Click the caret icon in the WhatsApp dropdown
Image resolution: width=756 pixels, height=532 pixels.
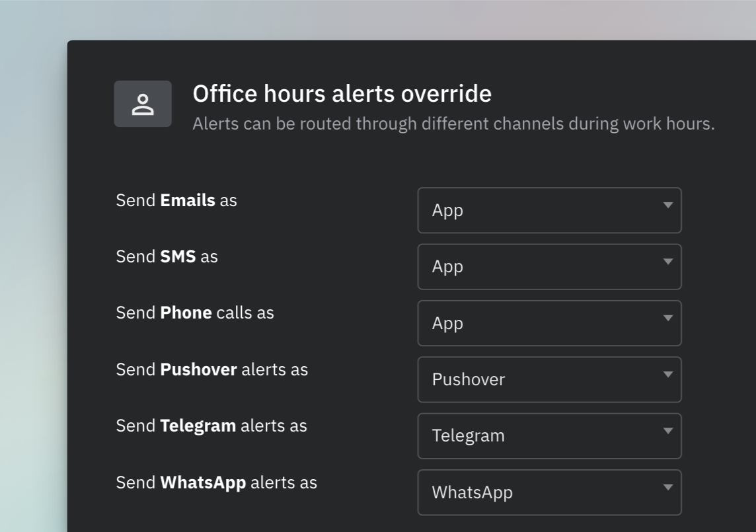click(x=667, y=488)
